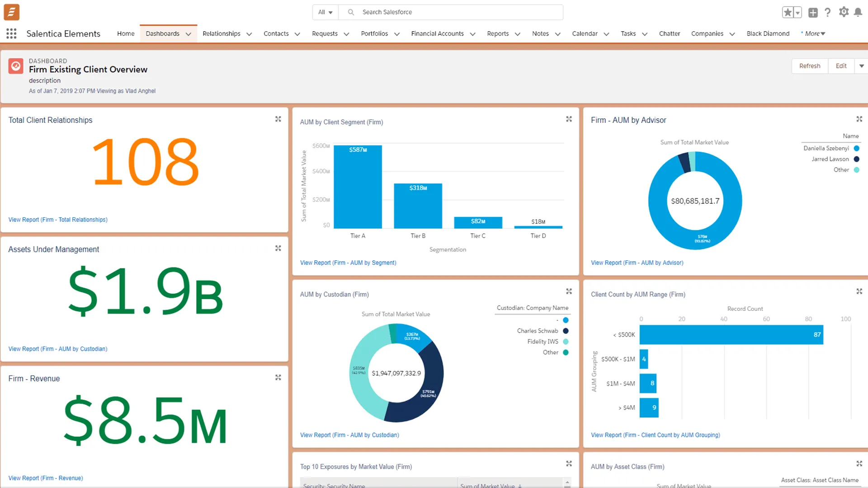Viewport: 868px width, 488px height.
Task: Open the Help question mark icon
Action: (827, 13)
